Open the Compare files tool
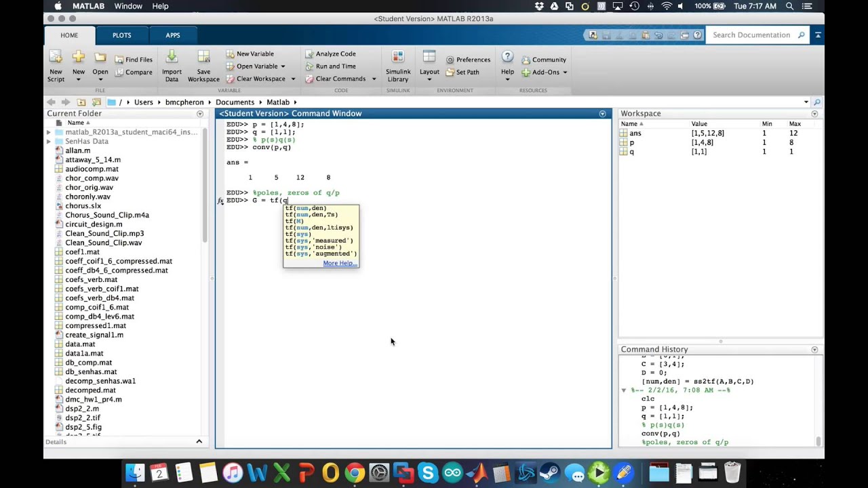Screen dimensions: 868x488 (134, 72)
